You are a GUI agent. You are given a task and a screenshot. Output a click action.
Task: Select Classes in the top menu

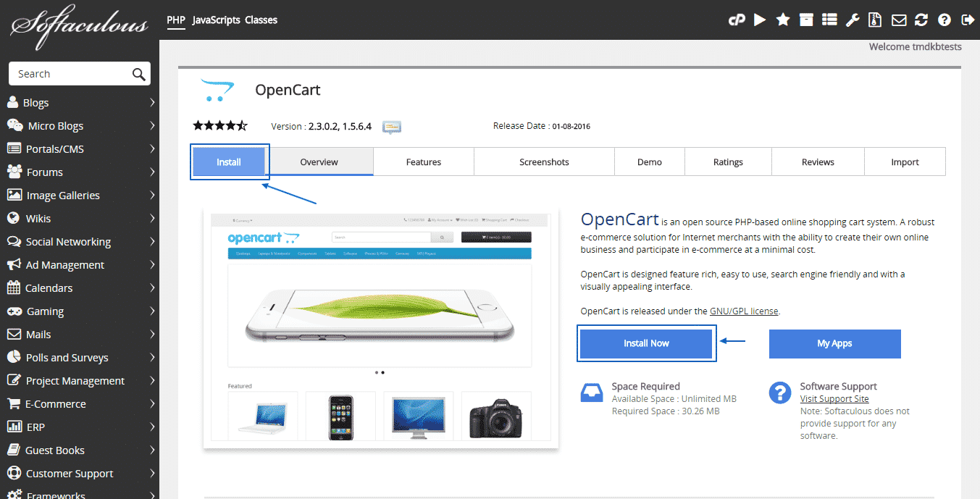coord(261,20)
